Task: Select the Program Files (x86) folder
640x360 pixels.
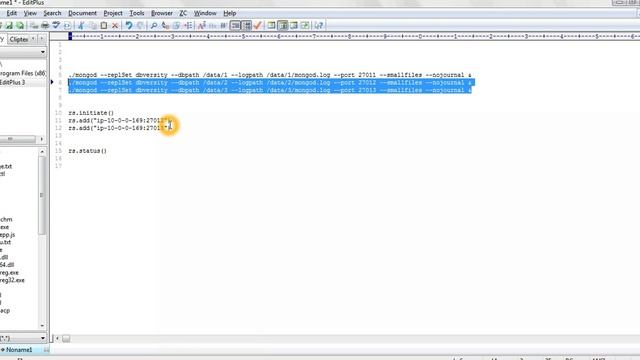Action: coord(22,73)
